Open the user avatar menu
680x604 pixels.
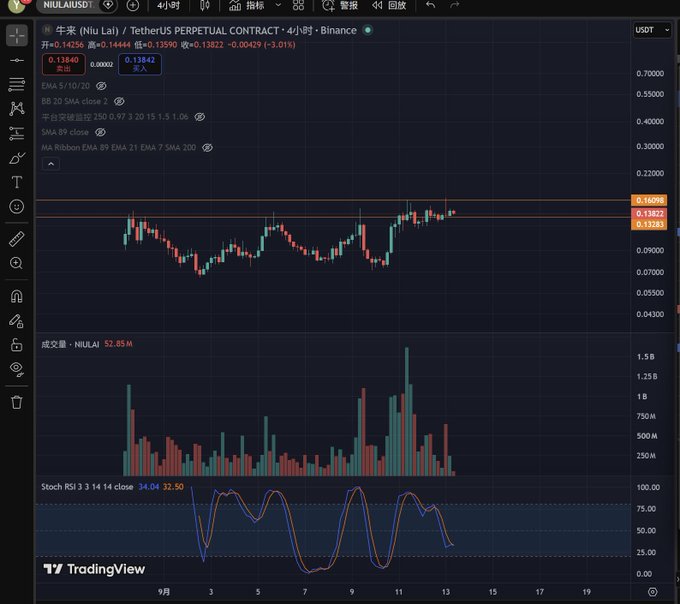pos(16,5)
